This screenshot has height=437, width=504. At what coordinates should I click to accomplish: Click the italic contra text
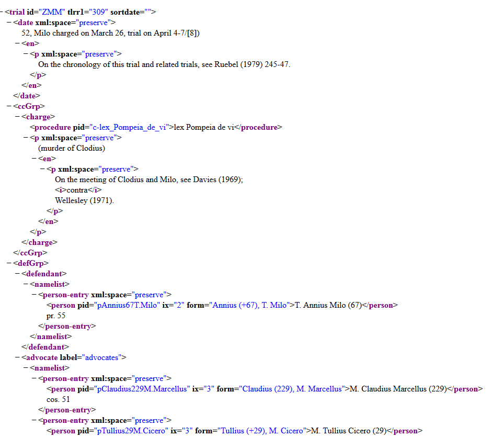(x=77, y=190)
